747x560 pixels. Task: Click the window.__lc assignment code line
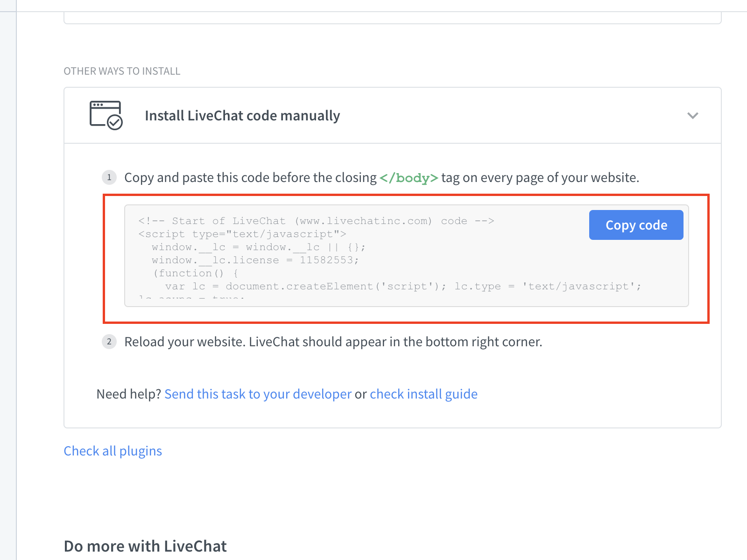pyautogui.click(x=259, y=247)
